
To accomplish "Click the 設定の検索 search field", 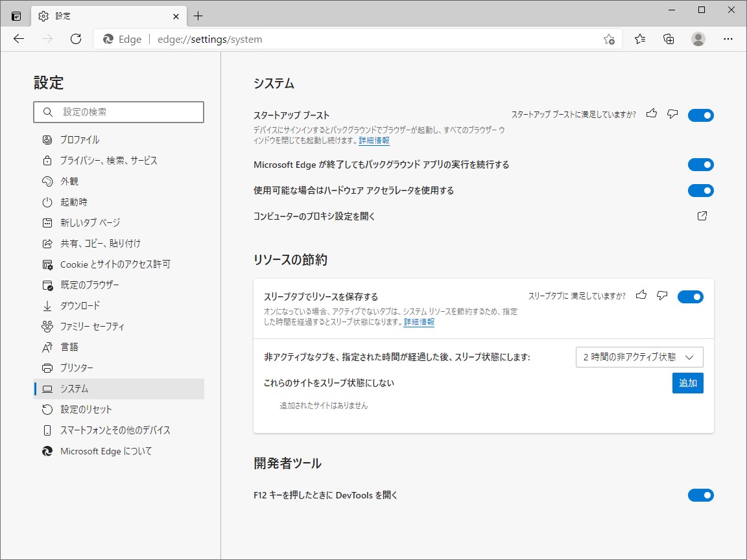I will point(119,112).
